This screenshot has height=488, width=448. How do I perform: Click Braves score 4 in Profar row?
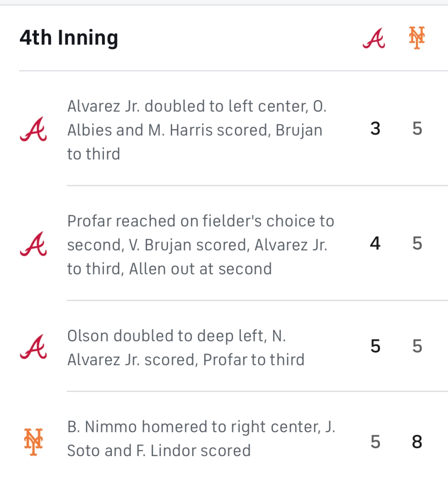pyautogui.click(x=375, y=244)
